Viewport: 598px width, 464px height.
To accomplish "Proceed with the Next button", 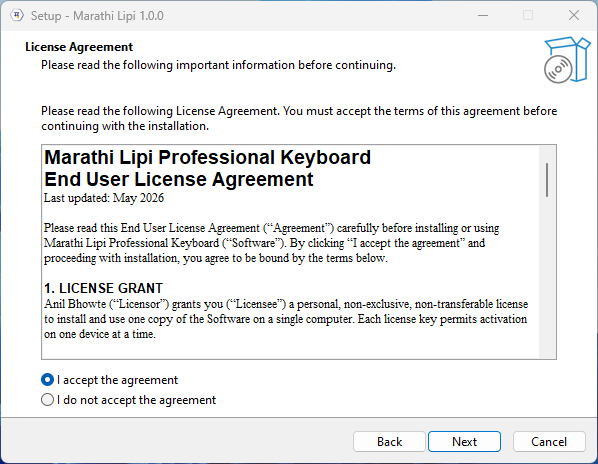I will click(464, 442).
